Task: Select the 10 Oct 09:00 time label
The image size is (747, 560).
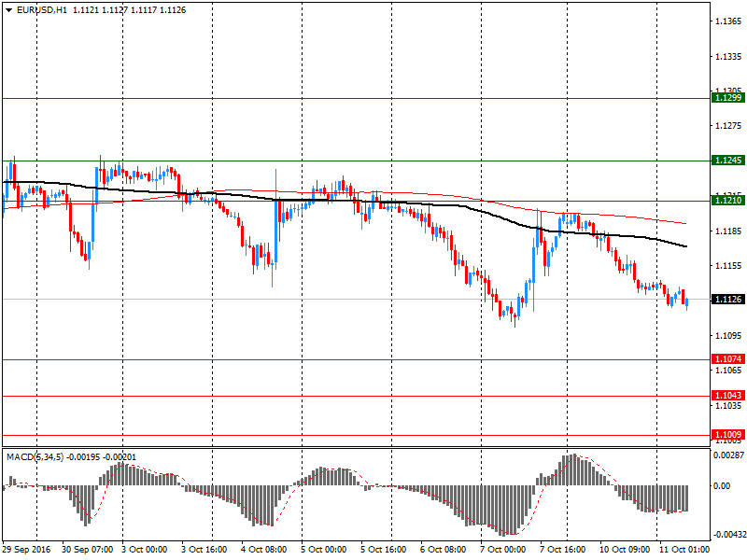Action: tap(625, 550)
